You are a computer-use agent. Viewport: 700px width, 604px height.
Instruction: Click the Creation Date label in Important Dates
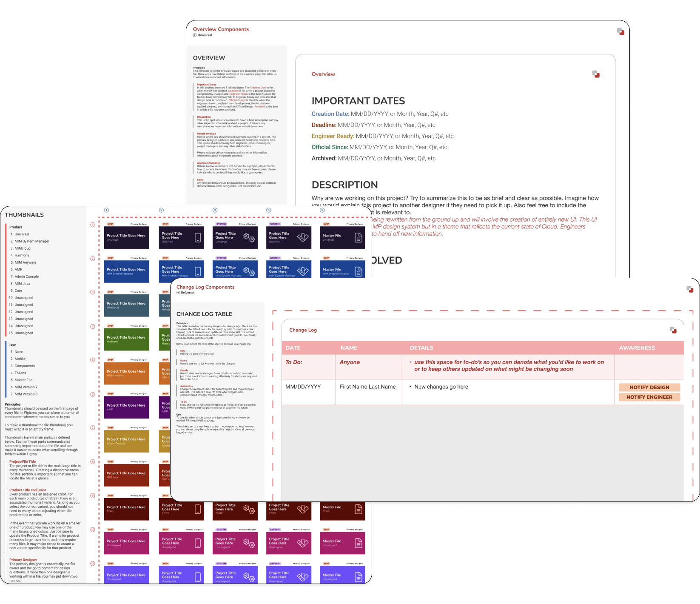pos(330,114)
